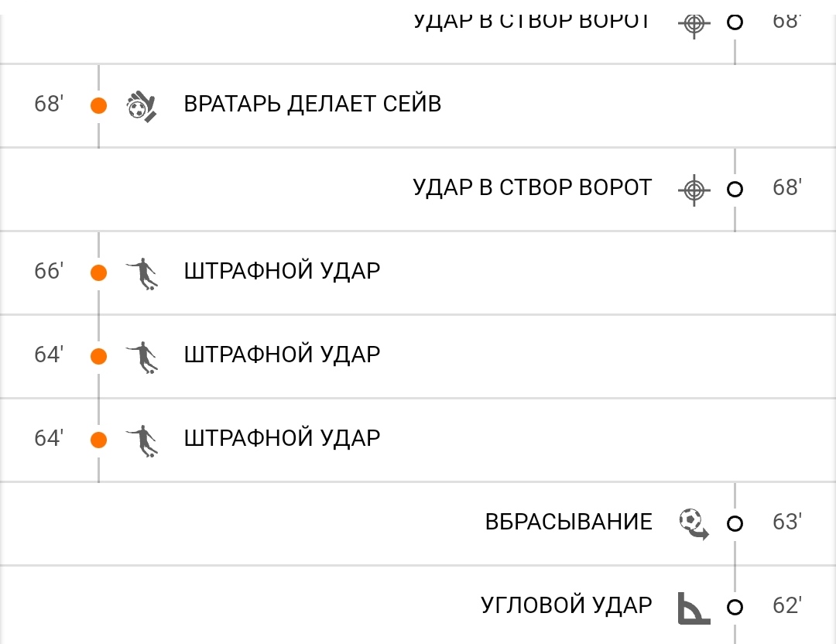This screenshot has height=644, width=836.
Task: Open the УГЛОВОЙ УДАР event text
Action: [x=566, y=605]
